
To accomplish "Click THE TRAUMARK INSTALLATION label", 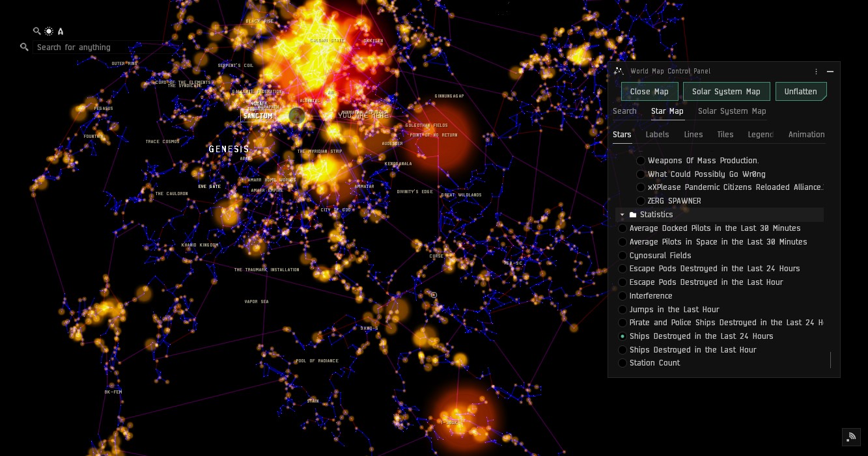I will (x=267, y=270).
